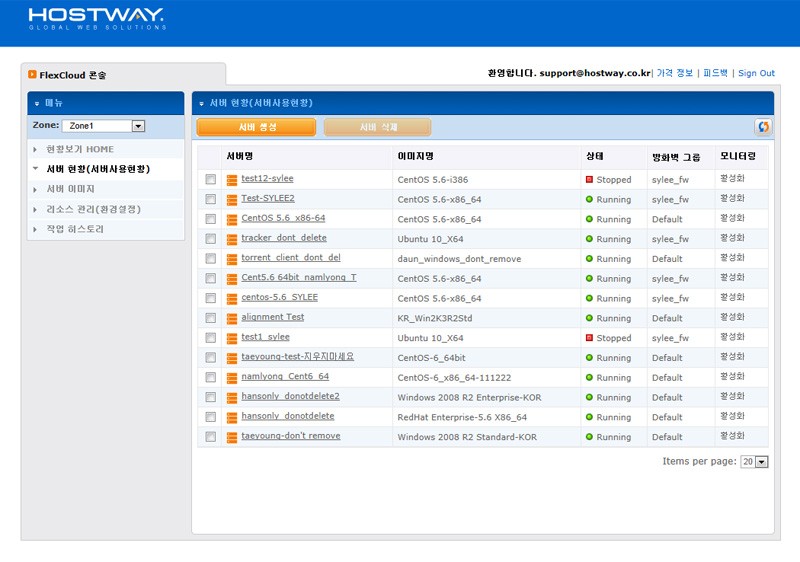
Task: Click server icon next to taeyoung-don't remove
Action: tap(232, 437)
